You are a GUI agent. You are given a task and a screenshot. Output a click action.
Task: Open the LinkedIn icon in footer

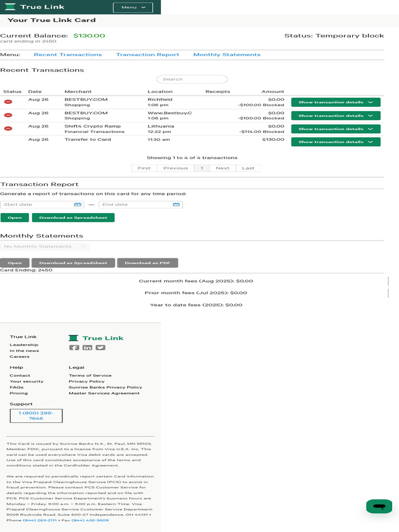pyautogui.click(x=87, y=348)
